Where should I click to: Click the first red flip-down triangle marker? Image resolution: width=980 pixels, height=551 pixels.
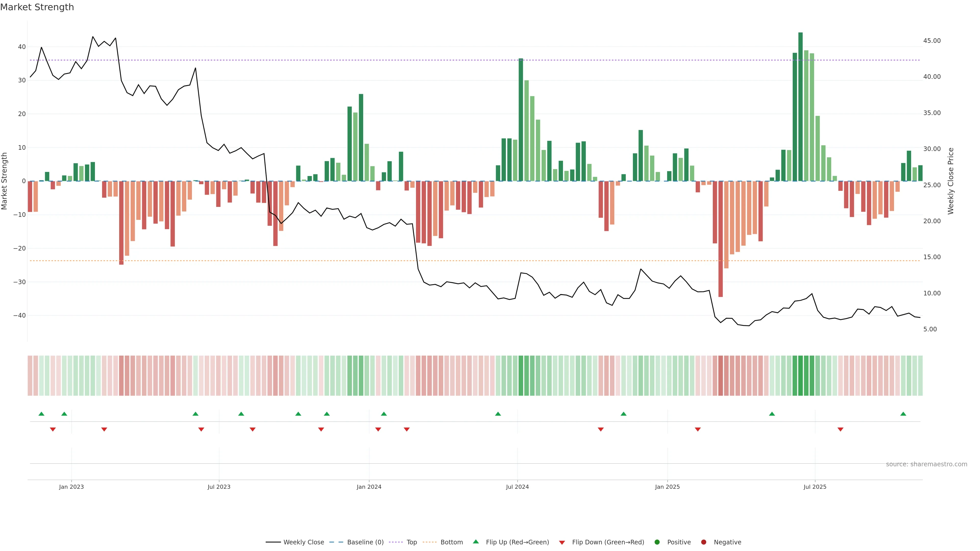[x=53, y=429]
